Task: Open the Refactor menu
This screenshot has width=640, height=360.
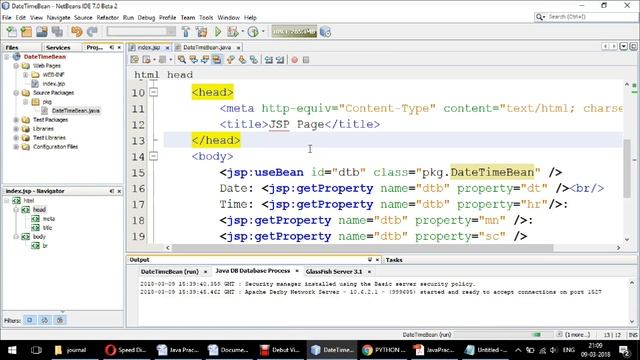Action: pyautogui.click(x=107, y=18)
